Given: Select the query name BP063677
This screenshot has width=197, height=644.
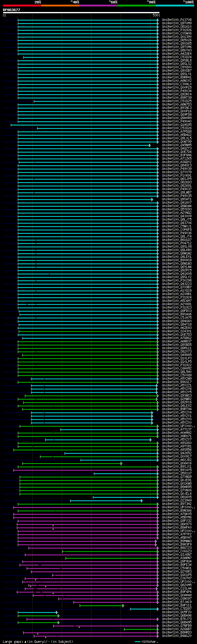Looking at the screenshot, I should [12, 10].
